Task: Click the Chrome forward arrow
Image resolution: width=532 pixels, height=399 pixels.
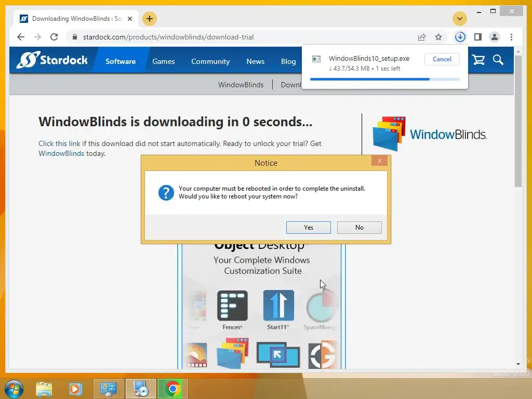Action: (37, 37)
